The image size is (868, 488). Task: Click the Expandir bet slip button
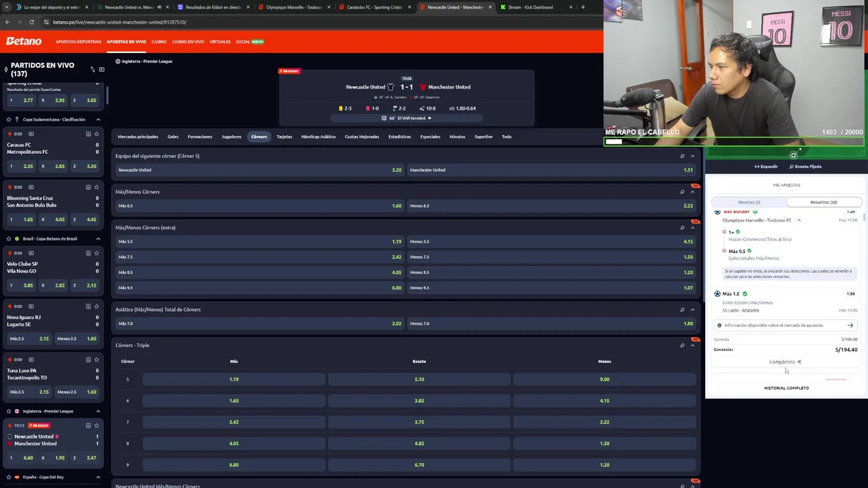(x=766, y=167)
